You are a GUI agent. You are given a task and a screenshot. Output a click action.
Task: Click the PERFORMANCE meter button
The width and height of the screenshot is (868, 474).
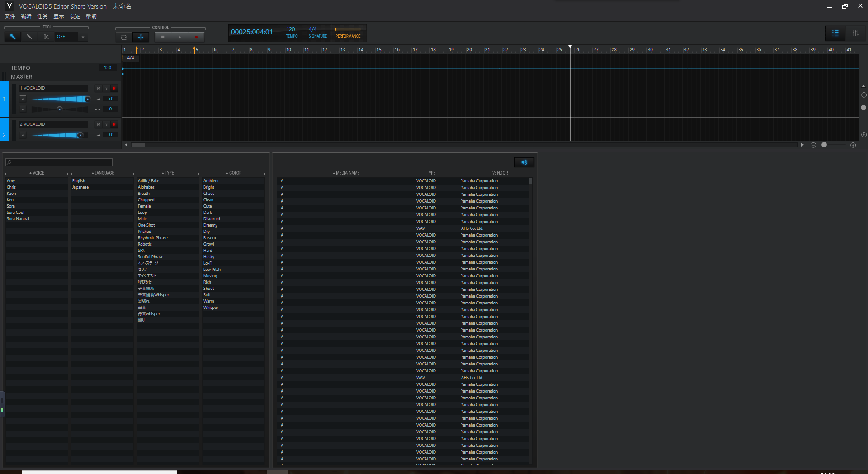348,33
